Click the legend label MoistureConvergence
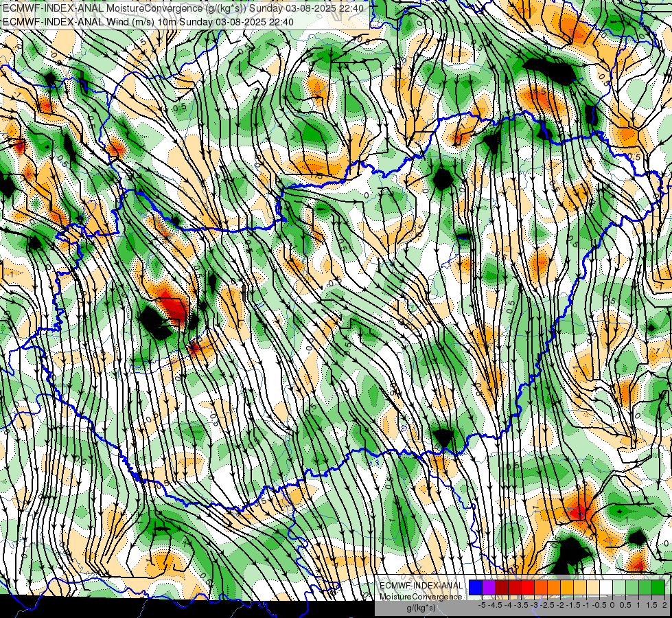 [x=421, y=597]
